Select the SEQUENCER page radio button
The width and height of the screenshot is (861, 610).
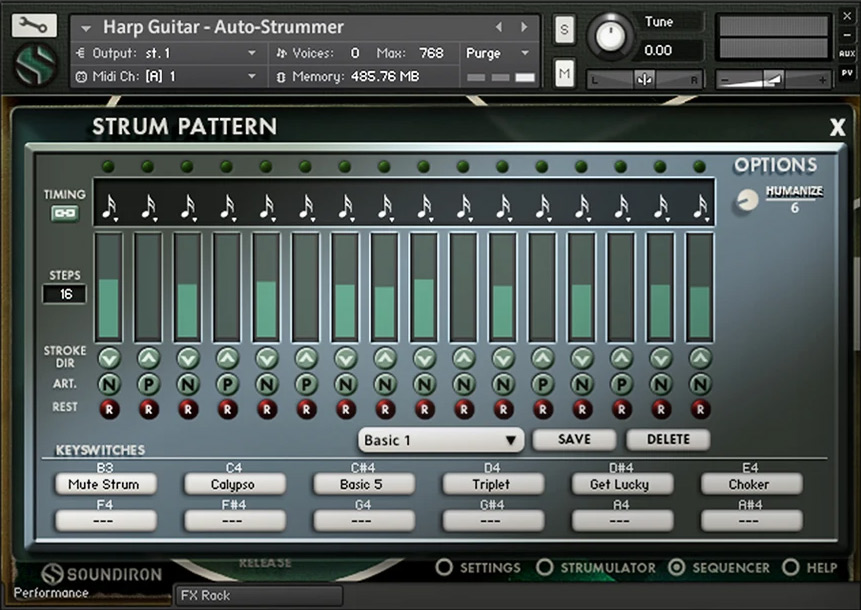676,568
